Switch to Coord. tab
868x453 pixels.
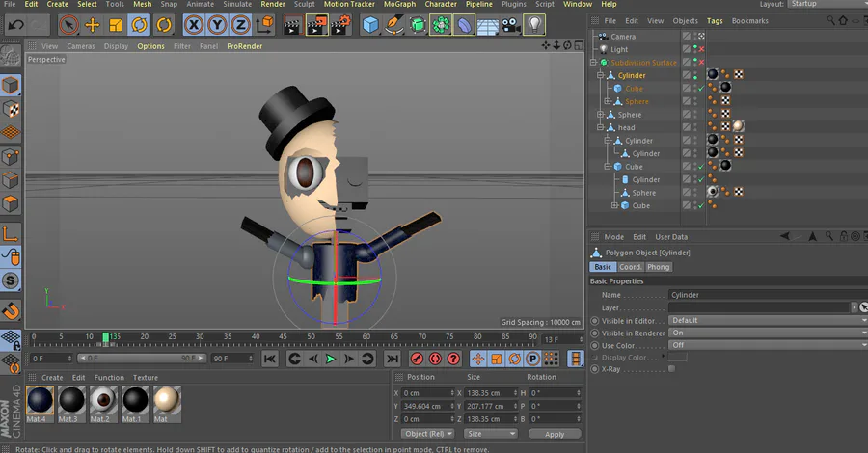[630, 267]
